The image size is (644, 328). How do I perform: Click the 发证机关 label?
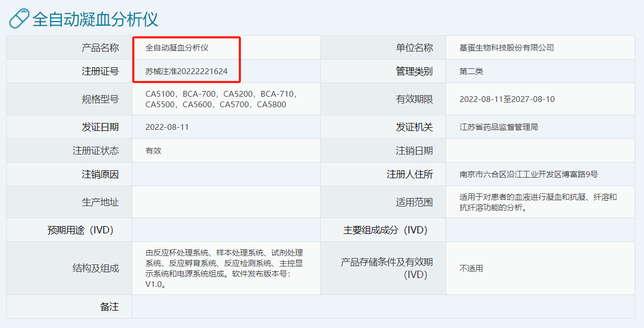pyautogui.click(x=414, y=127)
